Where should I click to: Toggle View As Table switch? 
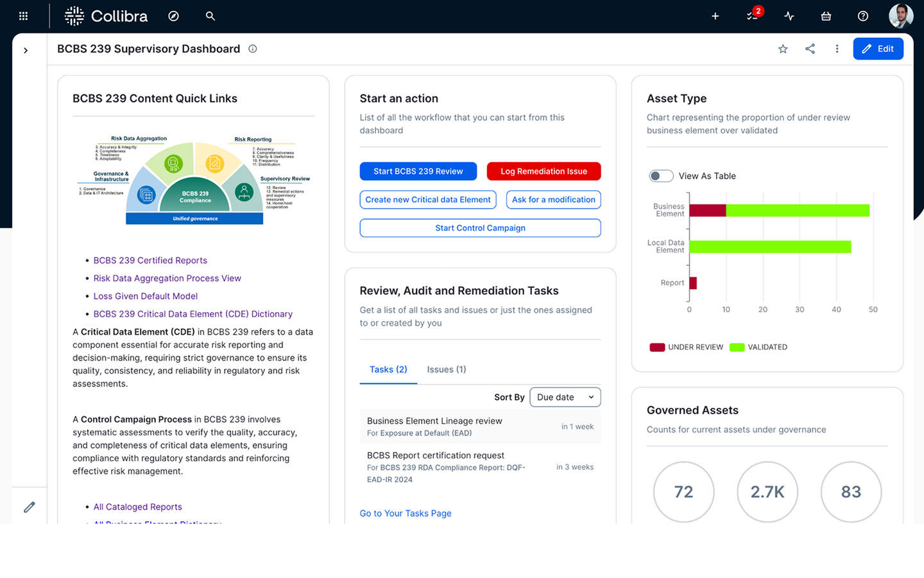pyautogui.click(x=661, y=176)
